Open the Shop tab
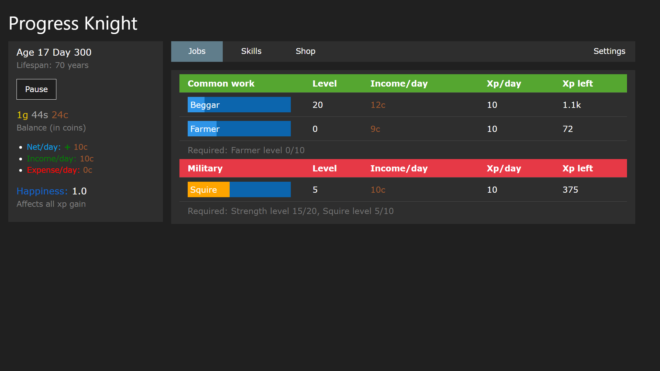 [305, 51]
